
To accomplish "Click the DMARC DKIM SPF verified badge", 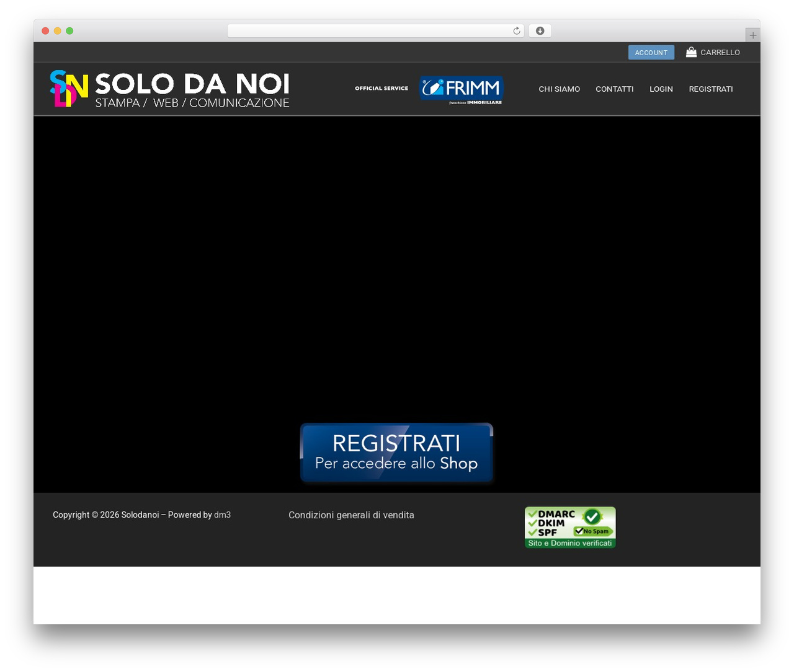I will click(570, 528).
